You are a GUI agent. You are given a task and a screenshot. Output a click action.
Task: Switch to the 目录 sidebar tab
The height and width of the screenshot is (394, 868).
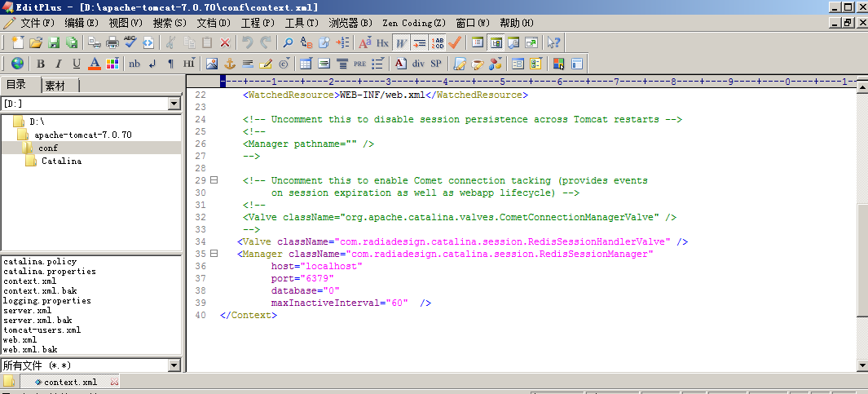(x=16, y=85)
